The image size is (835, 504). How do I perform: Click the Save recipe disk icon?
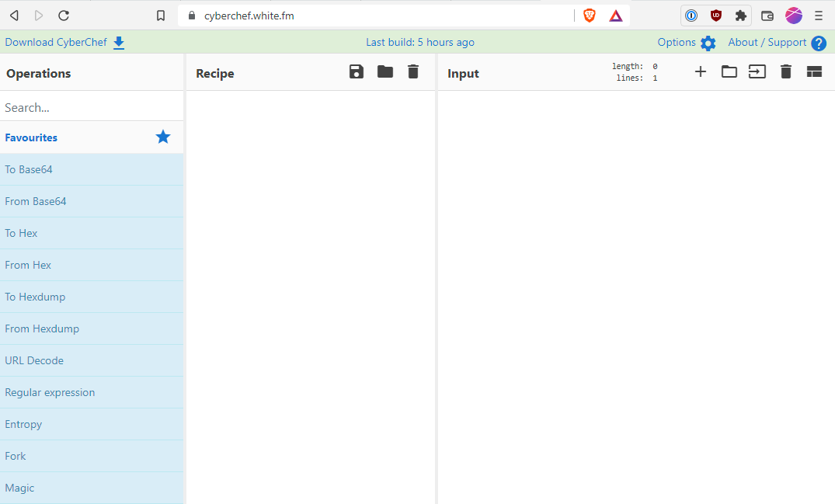[x=357, y=72]
